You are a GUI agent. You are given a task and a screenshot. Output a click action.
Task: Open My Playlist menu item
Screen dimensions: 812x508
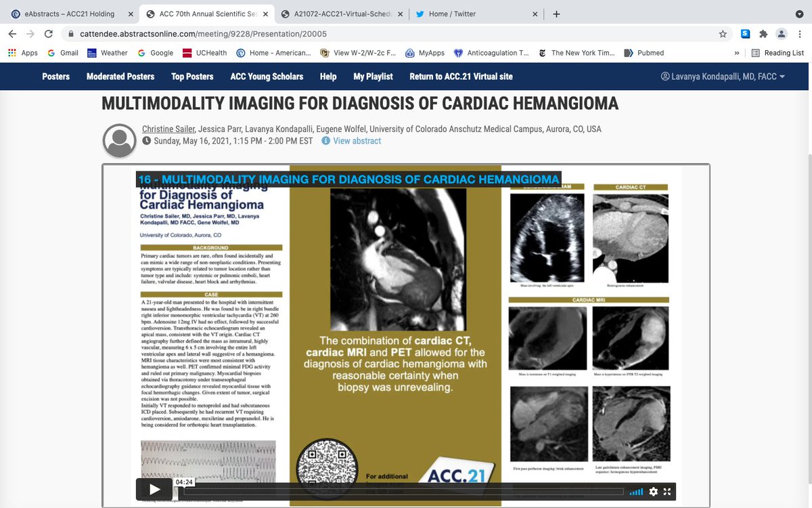pos(373,77)
